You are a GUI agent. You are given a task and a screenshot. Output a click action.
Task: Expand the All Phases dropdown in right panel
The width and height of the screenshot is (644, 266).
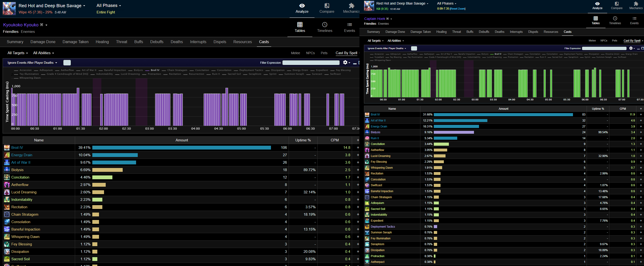tap(446, 4)
